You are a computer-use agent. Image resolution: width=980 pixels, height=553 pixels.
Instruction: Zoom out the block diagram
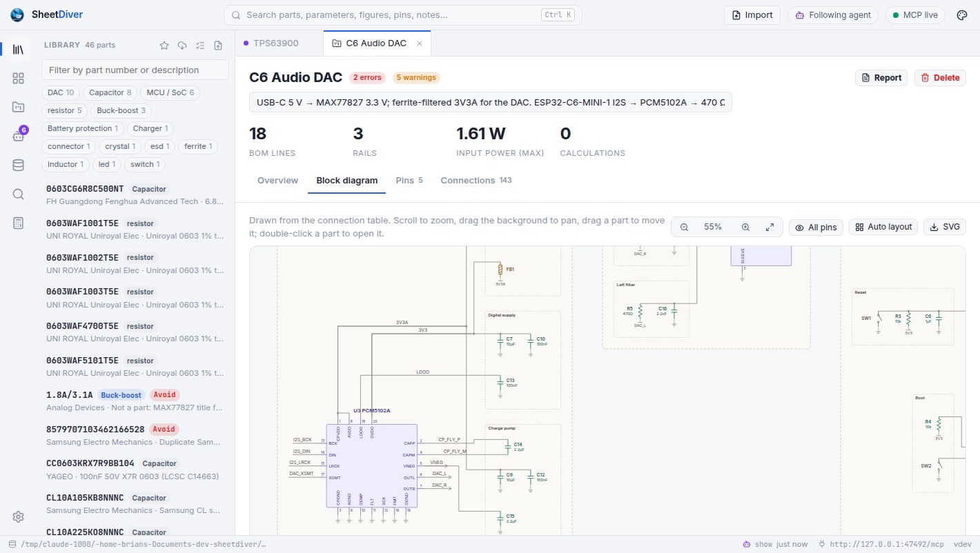pos(684,227)
